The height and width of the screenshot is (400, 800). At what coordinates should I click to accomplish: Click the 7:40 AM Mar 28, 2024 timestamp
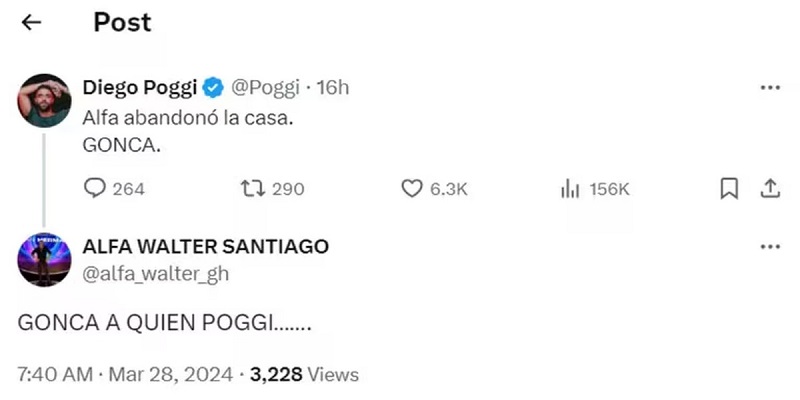click(x=125, y=375)
